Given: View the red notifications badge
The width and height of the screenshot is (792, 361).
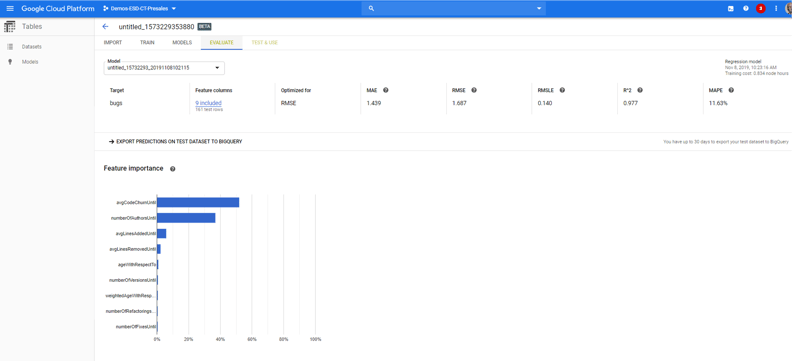Looking at the screenshot, I should [761, 9].
